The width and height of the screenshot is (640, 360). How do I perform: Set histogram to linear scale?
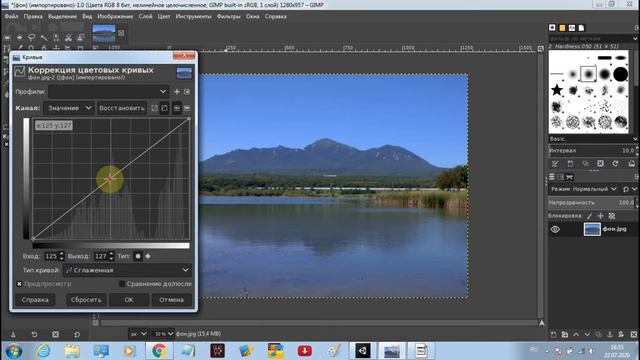click(x=177, y=108)
